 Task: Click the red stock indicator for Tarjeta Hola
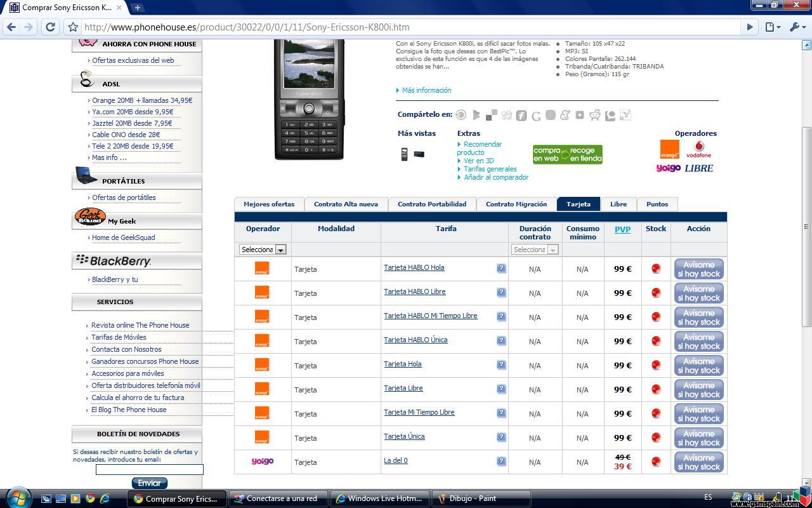click(x=656, y=365)
